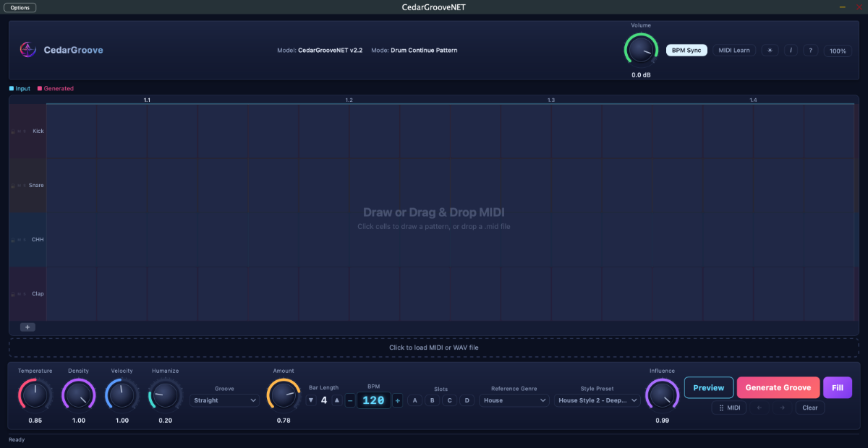Add a new drum track with plus button
This screenshot has width=868, height=448.
point(27,327)
